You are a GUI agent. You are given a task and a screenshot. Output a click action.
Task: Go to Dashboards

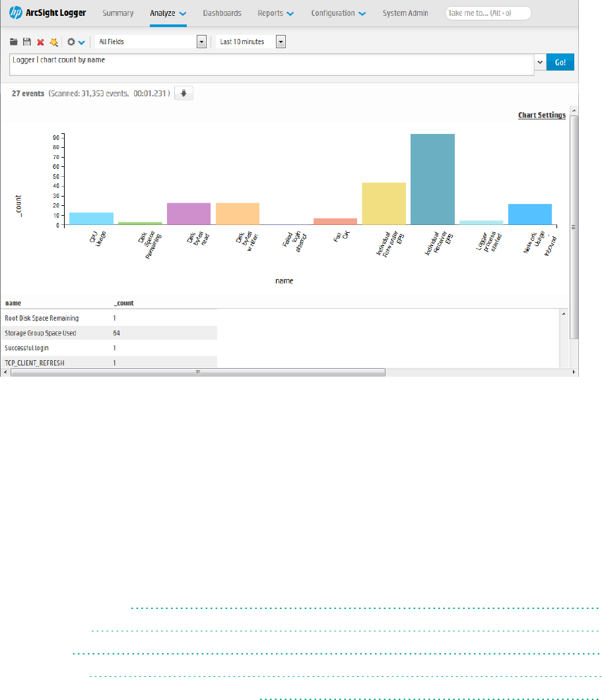coord(222,13)
